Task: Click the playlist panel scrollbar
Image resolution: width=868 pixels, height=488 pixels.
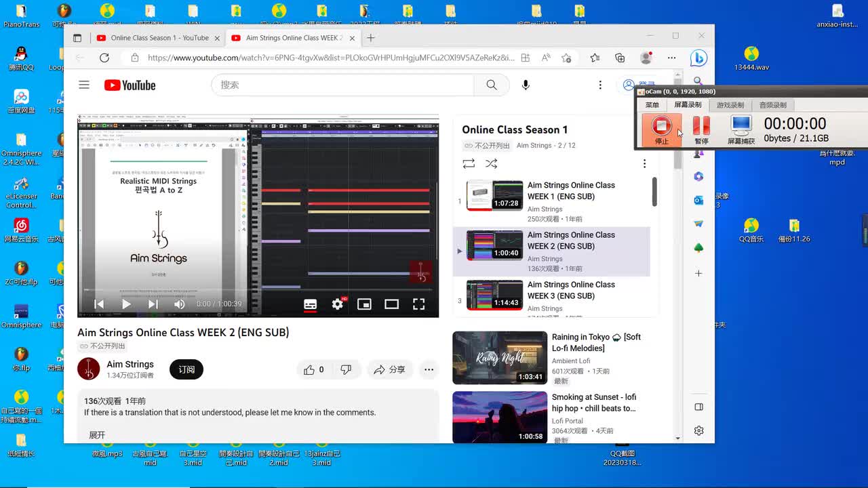Action: point(654,192)
